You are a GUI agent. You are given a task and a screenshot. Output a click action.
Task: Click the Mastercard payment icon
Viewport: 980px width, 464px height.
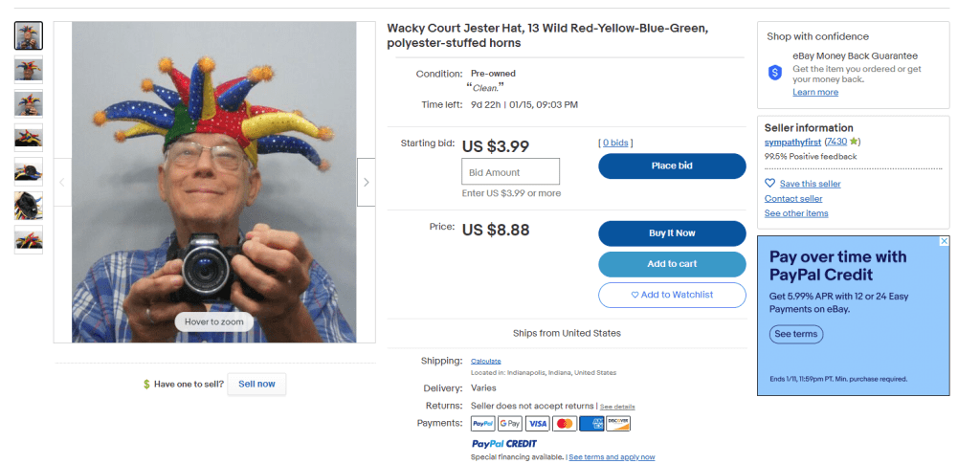(x=565, y=423)
